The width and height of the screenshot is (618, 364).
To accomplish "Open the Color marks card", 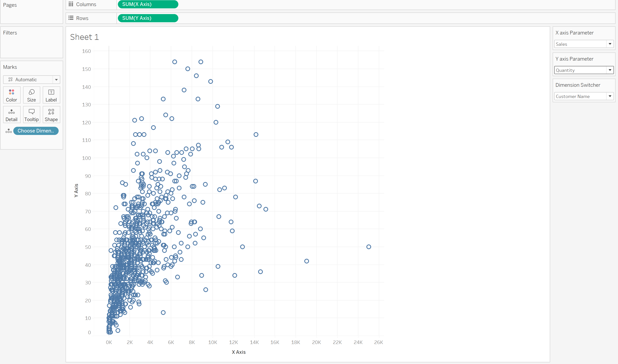I will [x=11, y=95].
